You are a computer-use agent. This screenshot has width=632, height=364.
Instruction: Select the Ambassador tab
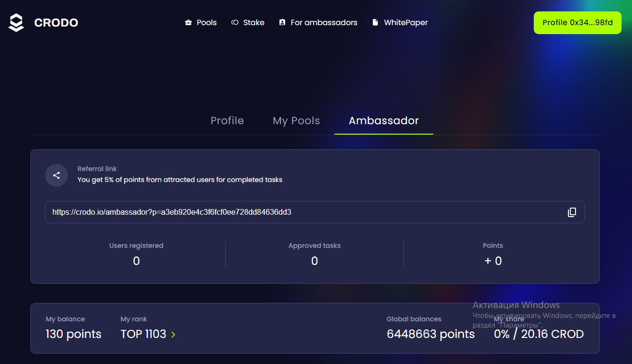pos(384,121)
